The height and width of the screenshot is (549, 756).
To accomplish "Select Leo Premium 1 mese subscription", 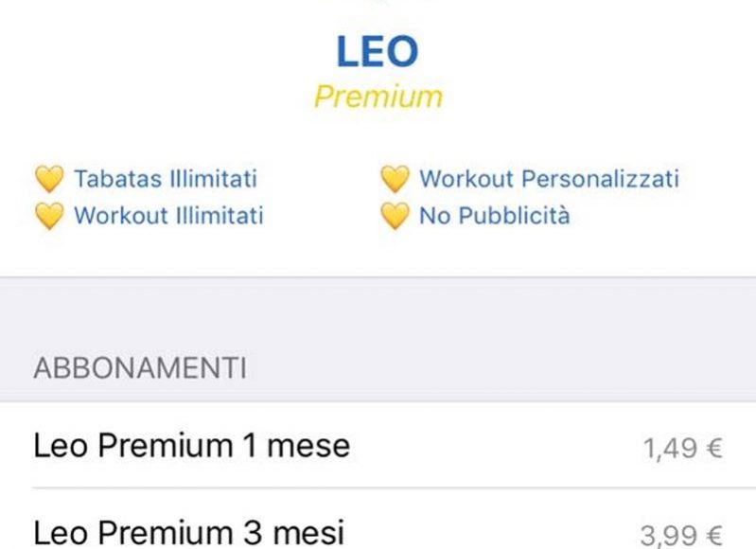I will (x=378, y=445).
